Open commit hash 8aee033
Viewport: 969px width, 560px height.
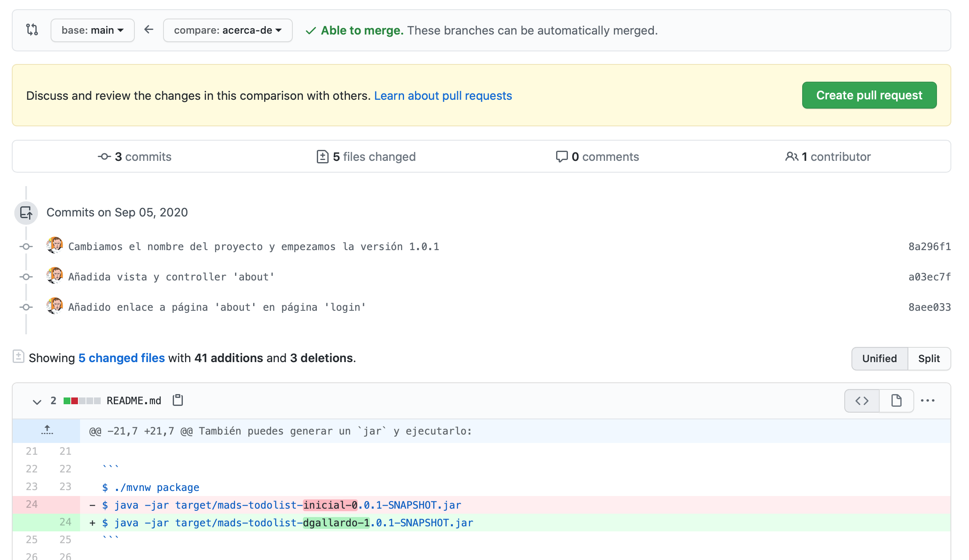point(929,307)
